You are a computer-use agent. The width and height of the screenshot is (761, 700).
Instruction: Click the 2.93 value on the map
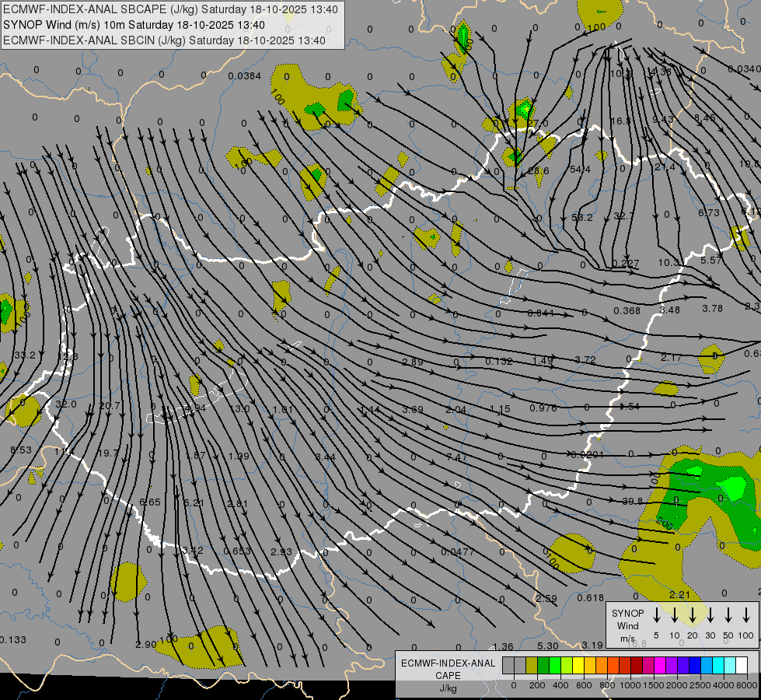(x=281, y=551)
